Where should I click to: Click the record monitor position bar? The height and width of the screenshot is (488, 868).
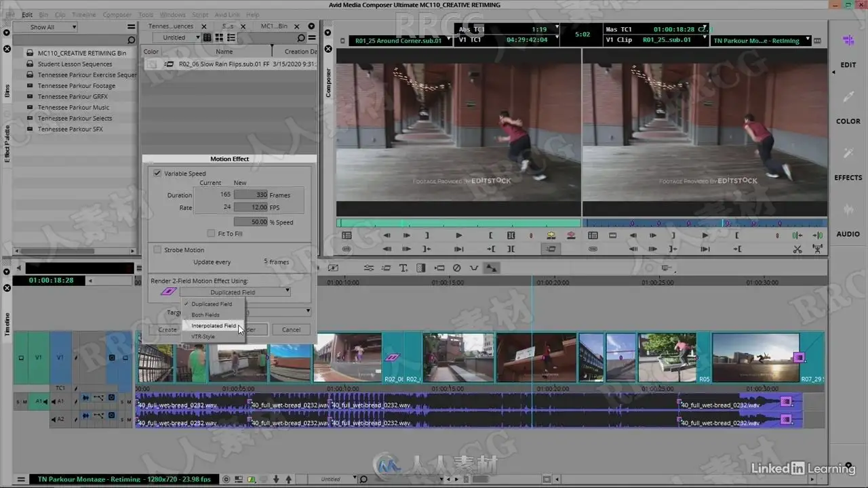tap(705, 223)
